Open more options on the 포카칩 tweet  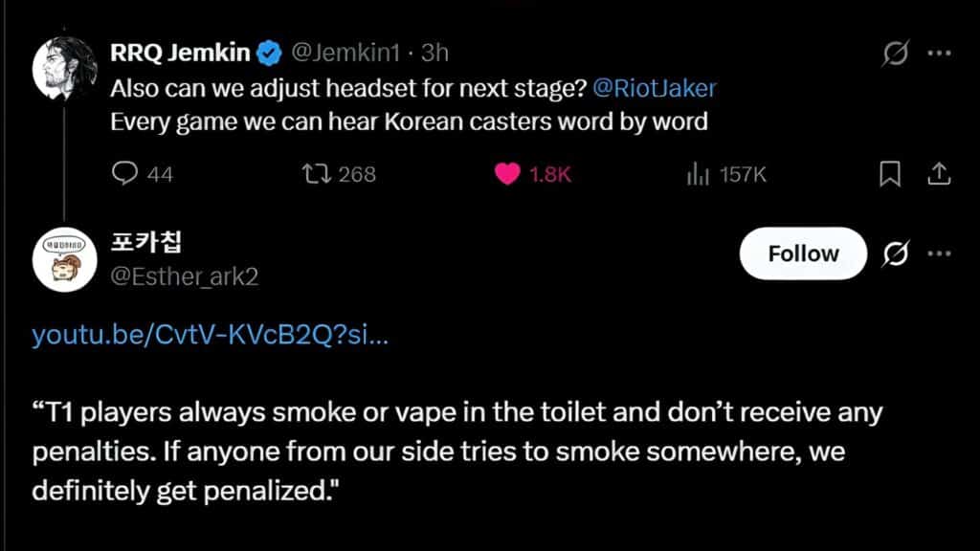point(939,253)
